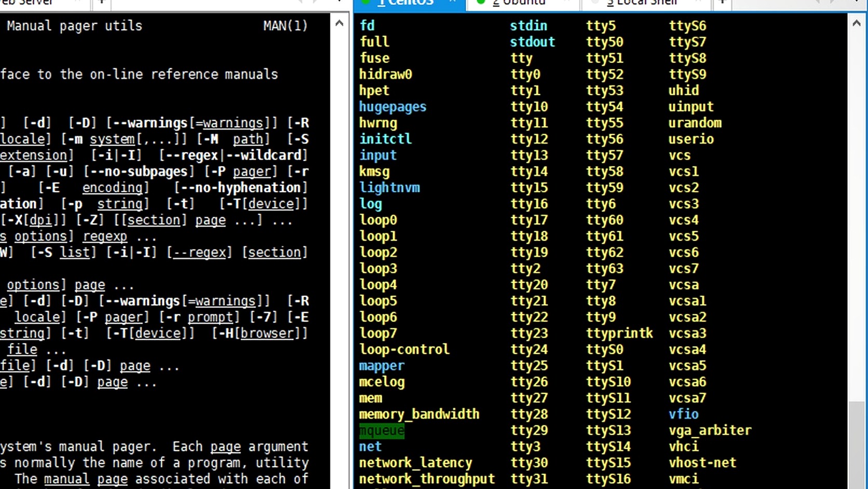Click the vga_arbiter entry
Viewport: 868px width, 489px height.
coord(710,431)
